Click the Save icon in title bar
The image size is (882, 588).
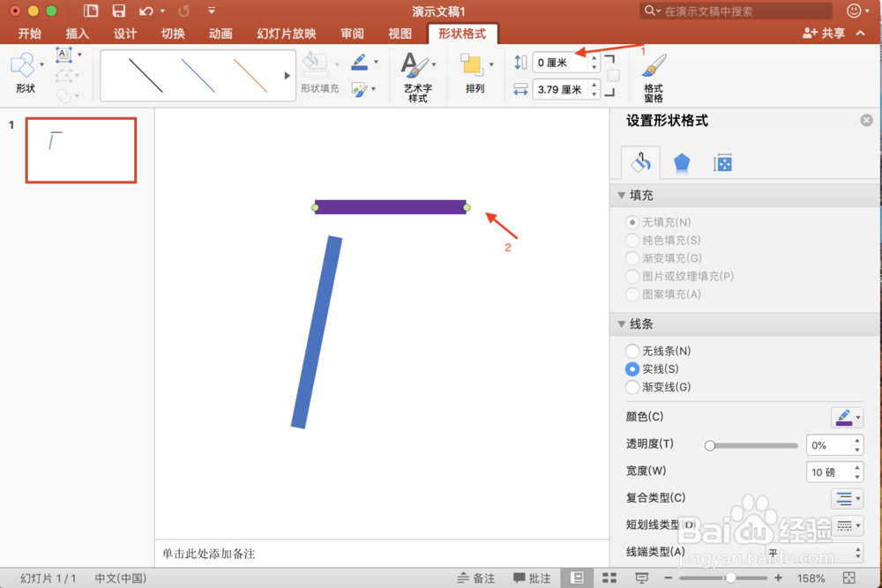tap(119, 11)
